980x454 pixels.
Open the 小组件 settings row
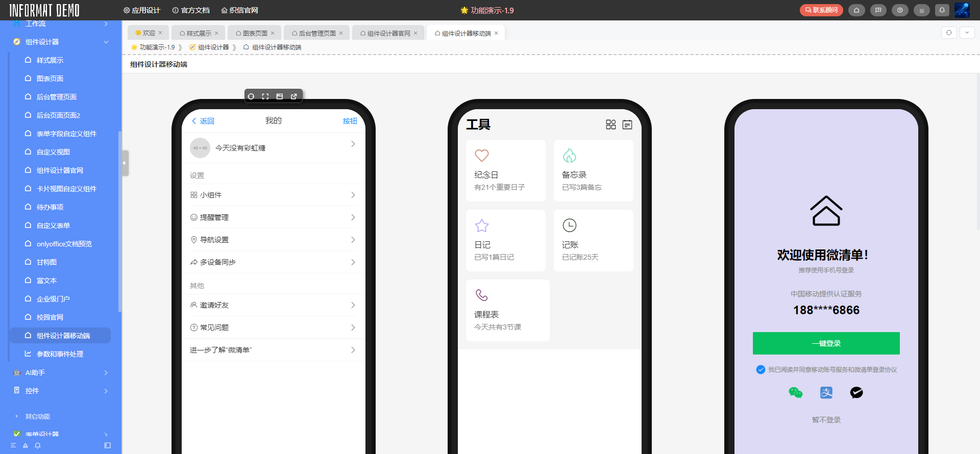pyautogui.click(x=274, y=195)
